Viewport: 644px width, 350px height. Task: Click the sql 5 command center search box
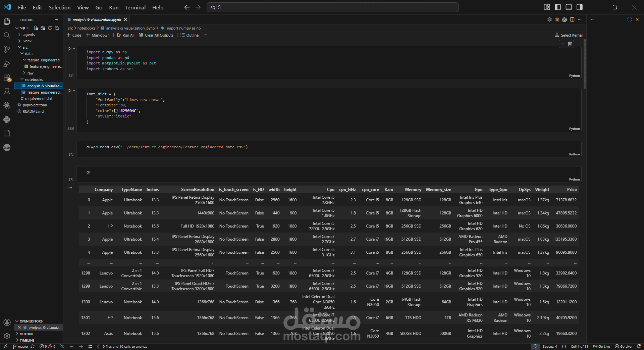pyautogui.click(x=333, y=7)
